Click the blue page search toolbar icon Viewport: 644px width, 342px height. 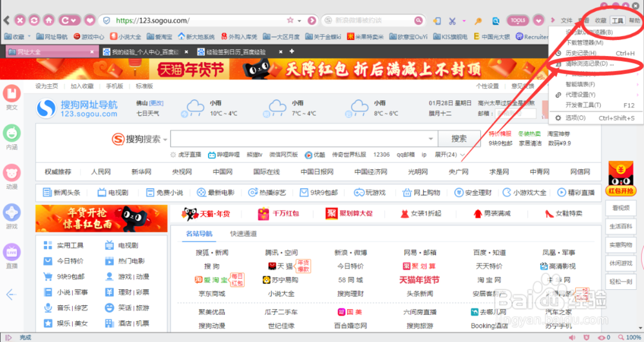point(496,21)
